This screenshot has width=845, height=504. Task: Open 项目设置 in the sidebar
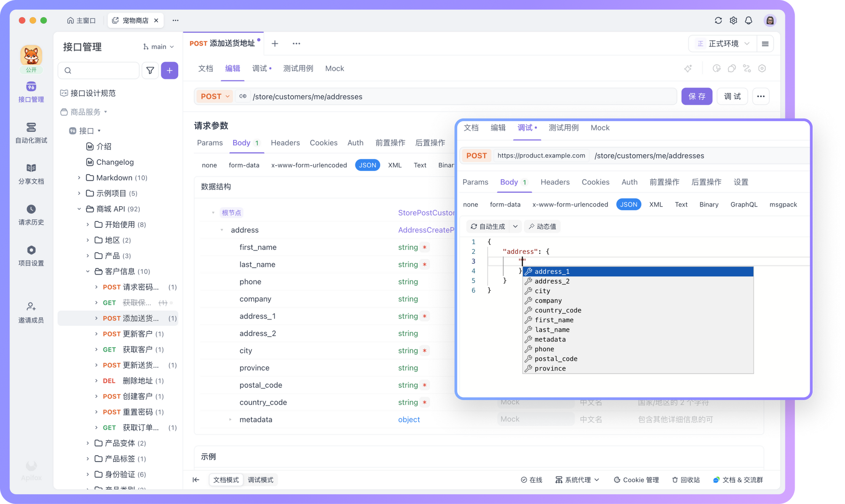pos(31,255)
